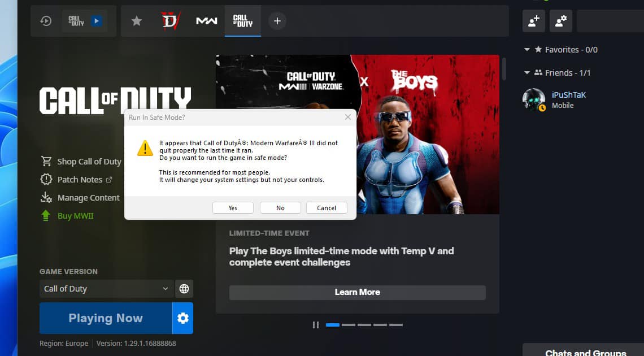Switch to the Modern Warfare MW tab
Image resolution: width=644 pixels, height=356 pixels.
pyautogui.click(x=206, y=21)
